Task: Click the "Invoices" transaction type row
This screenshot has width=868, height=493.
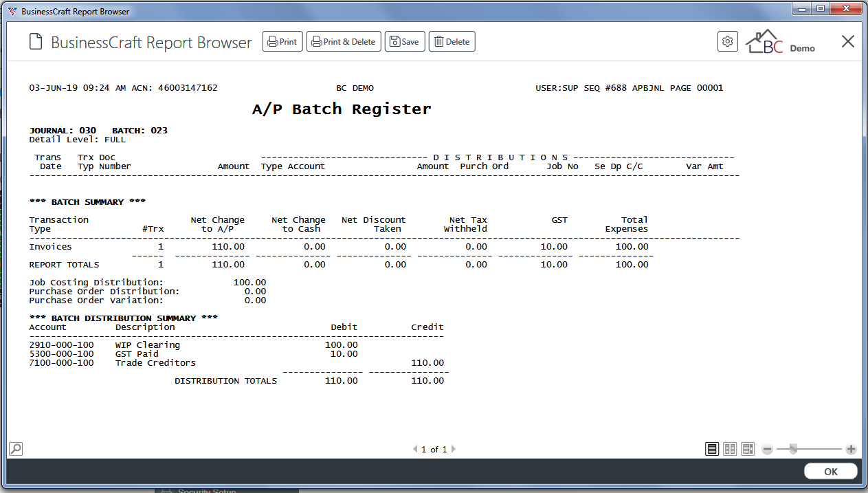Action: pyautogui.click(x=51, y=247)
